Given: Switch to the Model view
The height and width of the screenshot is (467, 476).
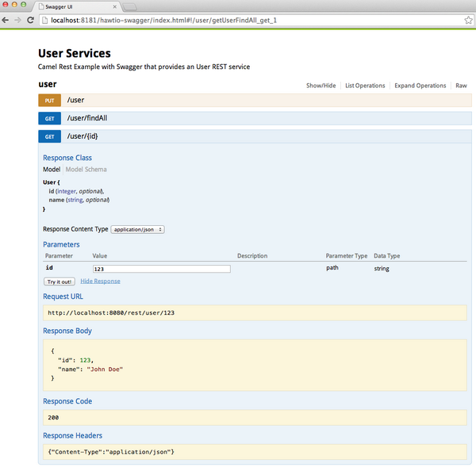Looking at the screenshot, I should [52, 170].
